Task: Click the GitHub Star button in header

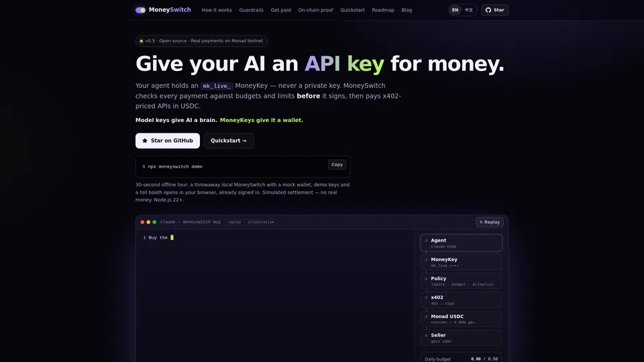Action: point(494,10)
